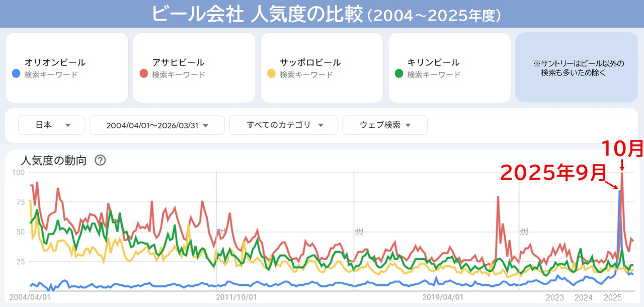Click the 注 note marker near 2011/10/01

point(221,232)
